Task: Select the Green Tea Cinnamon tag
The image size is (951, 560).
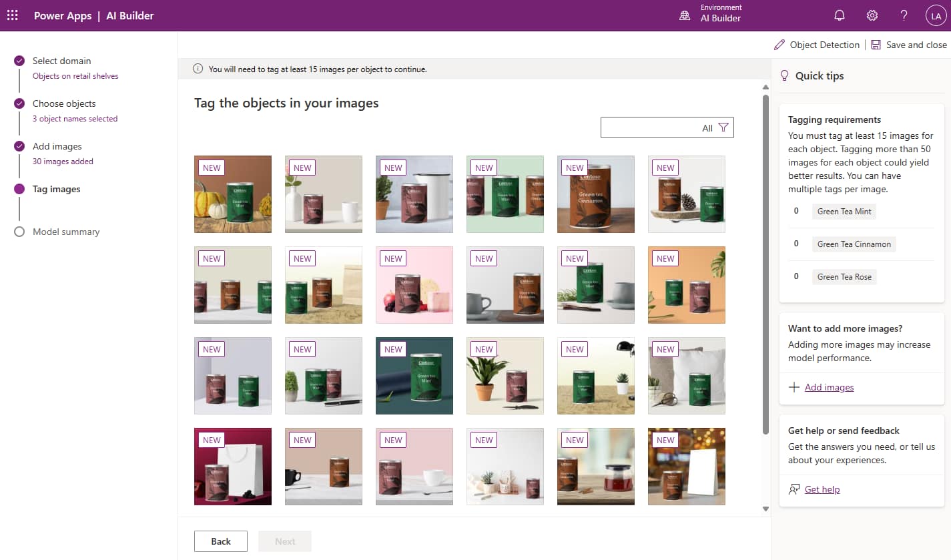Action: [854, 244]
